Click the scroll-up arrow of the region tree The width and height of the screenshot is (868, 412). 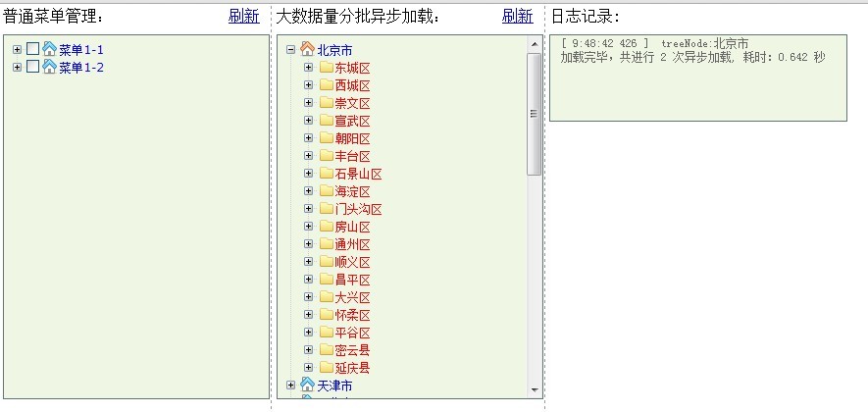click(x=535, y=44)
